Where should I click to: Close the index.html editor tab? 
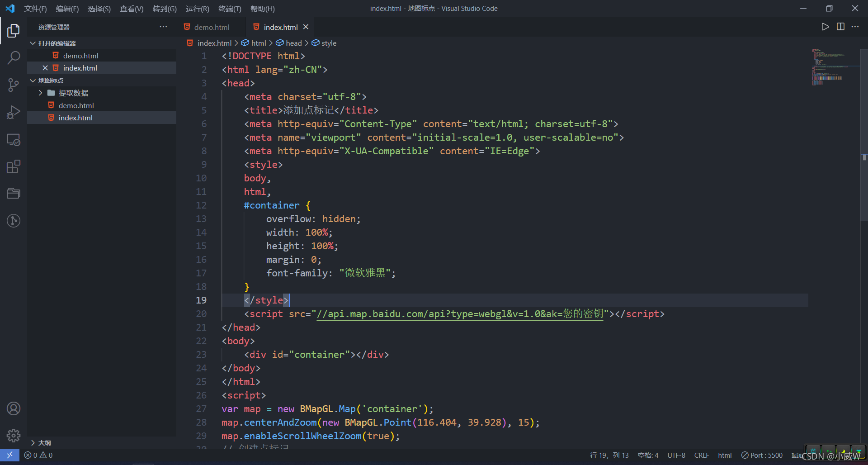click(306, 27)
